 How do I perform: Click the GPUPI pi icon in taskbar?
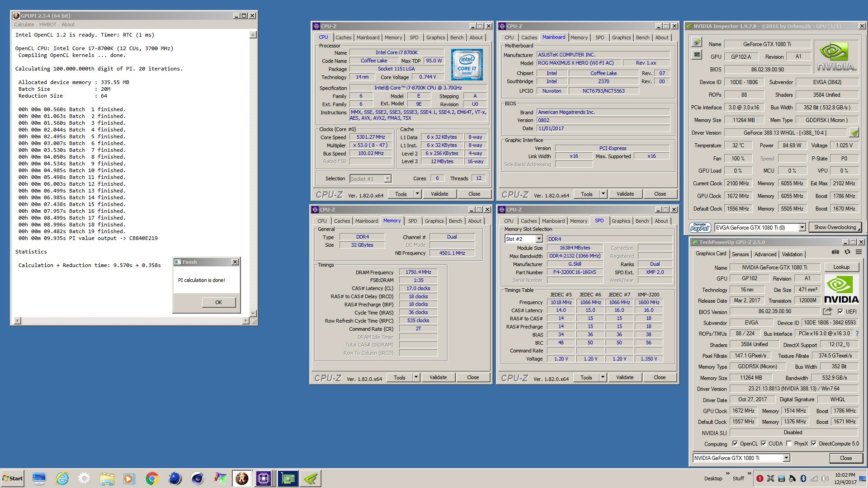point(242,478)
